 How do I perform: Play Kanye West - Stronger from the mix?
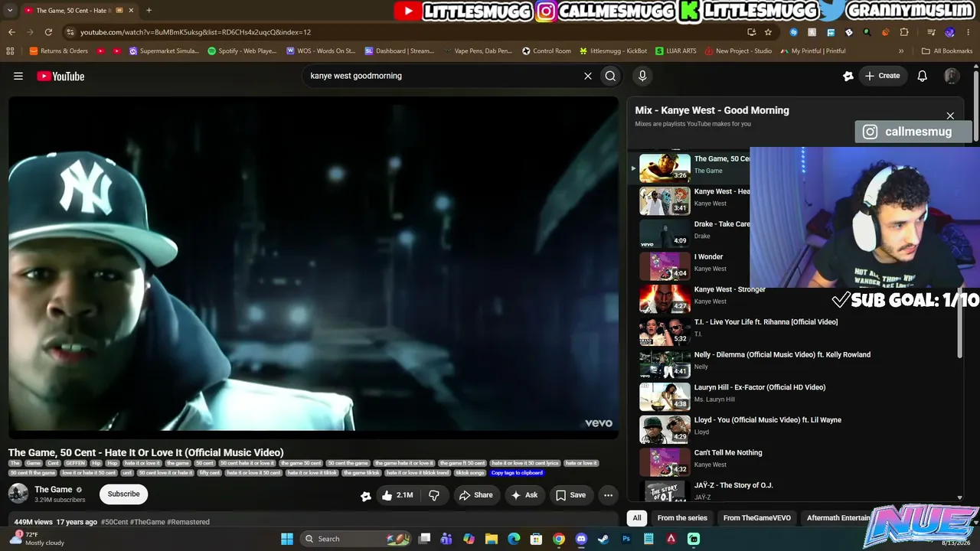(665, 299)
